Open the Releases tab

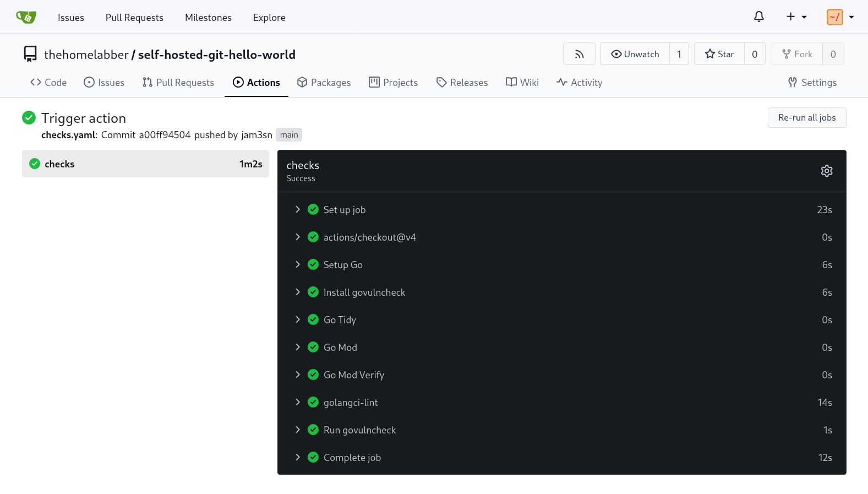(x=462, y=83)
